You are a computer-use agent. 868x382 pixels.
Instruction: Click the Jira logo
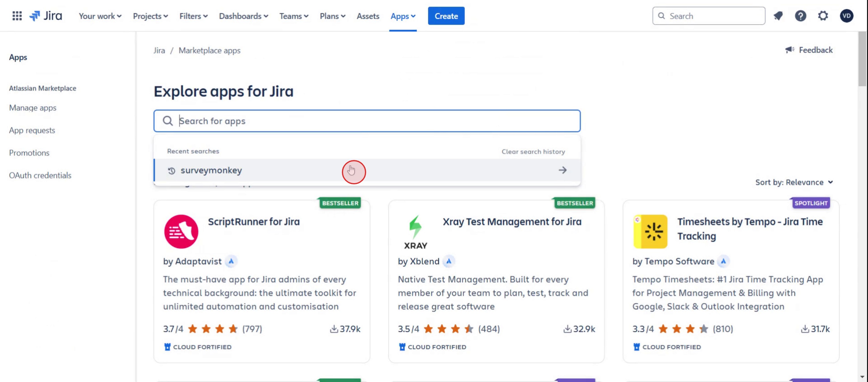tap(46, 16)
